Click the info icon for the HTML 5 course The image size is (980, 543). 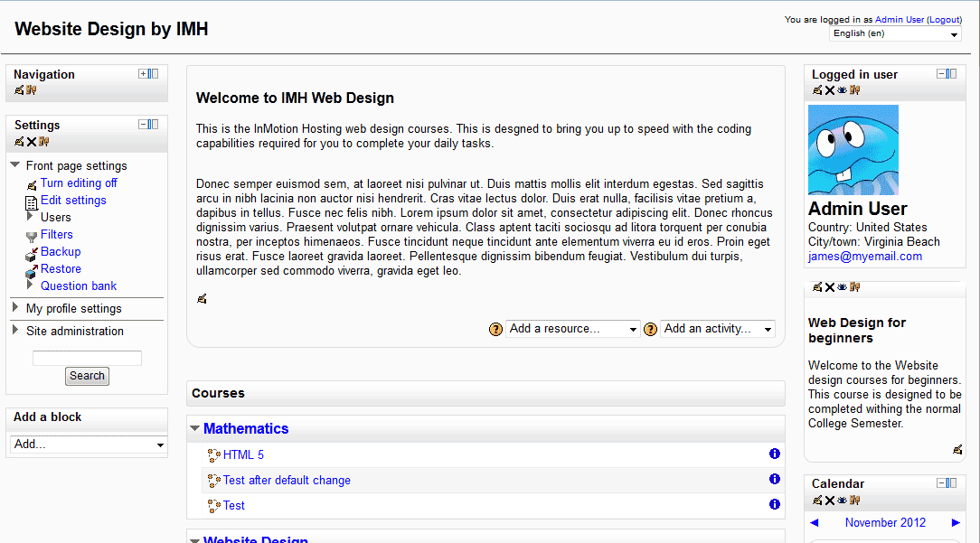point(775,454)
